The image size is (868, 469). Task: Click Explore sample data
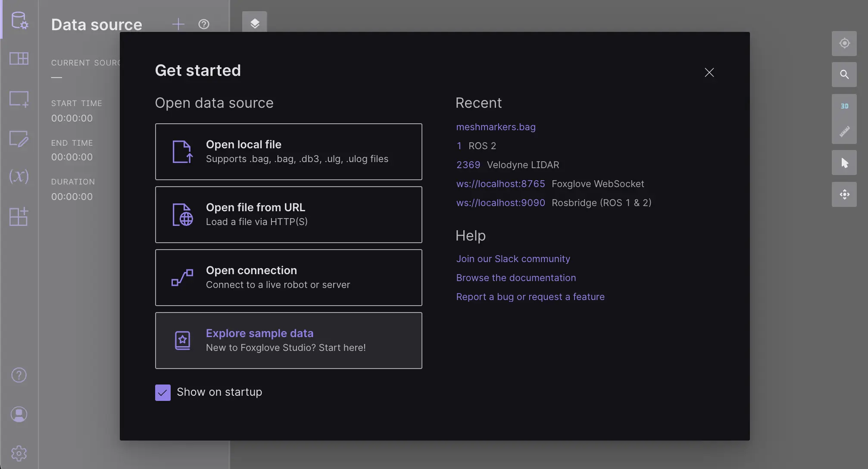[x=288, y=340]
